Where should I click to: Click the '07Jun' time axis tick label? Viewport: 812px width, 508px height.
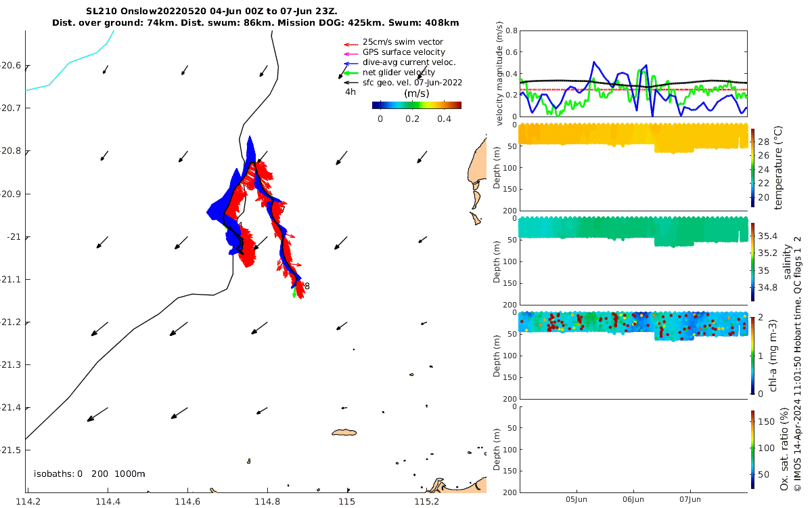tap(690, 499)
